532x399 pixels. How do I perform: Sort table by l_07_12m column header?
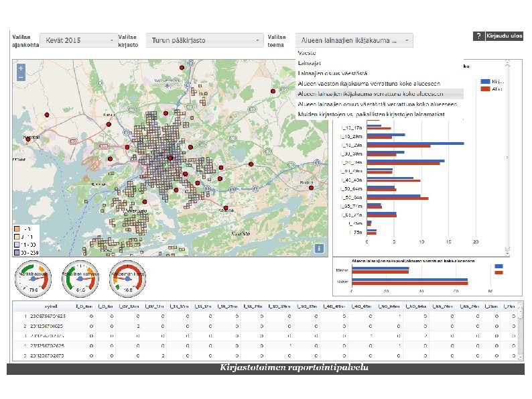127,306
